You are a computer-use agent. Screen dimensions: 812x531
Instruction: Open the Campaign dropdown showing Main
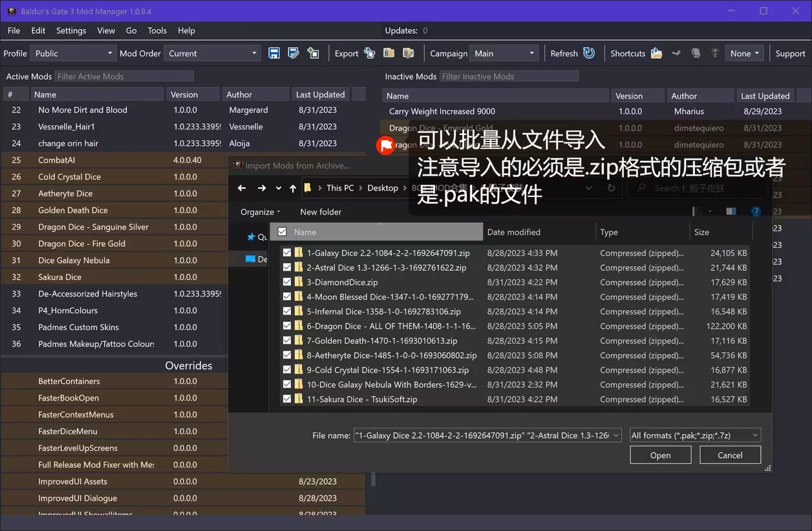tap(504, 53)
